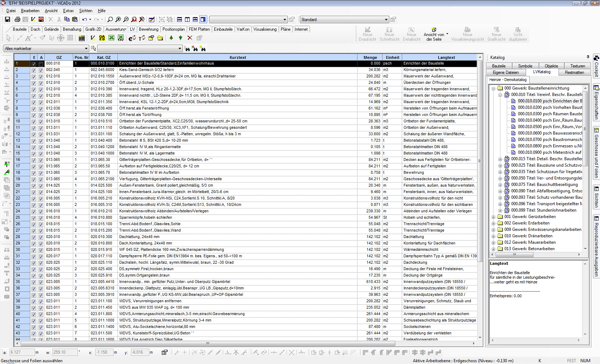Image resolution: width=600 pixels, height=364 pixels.
Task: Switch to the Positionsplan tab
Action: [x=174, y=29]
